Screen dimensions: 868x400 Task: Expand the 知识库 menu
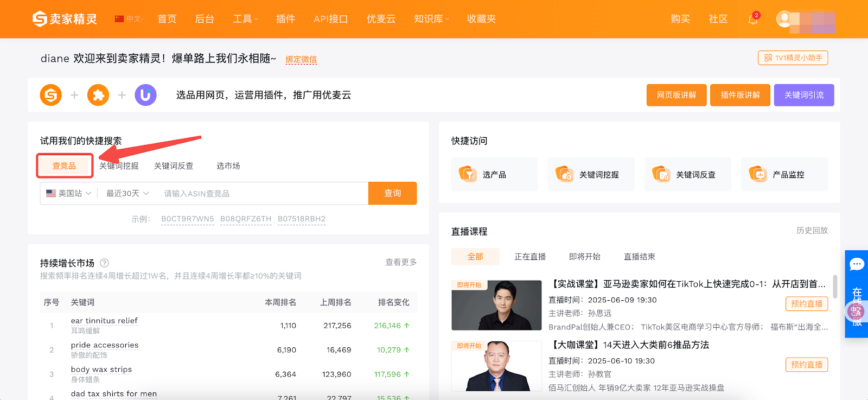click(431, 19)
